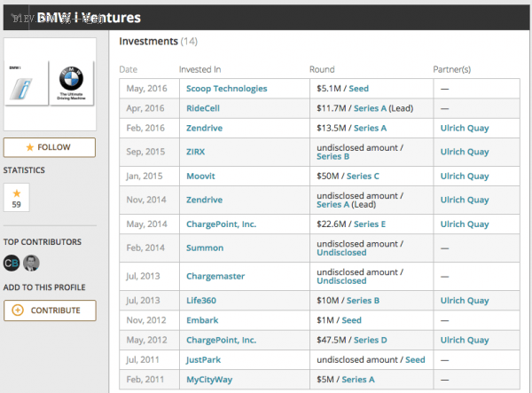This screenshot has width=532, height=393.
Task: Open the Summon company link
Action: pos(205,248)
